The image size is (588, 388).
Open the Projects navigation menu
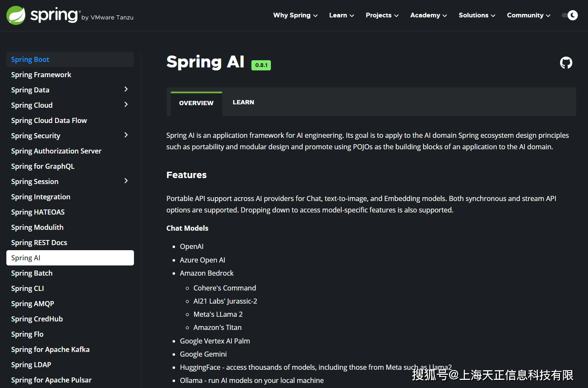click(x=382, y=15)
